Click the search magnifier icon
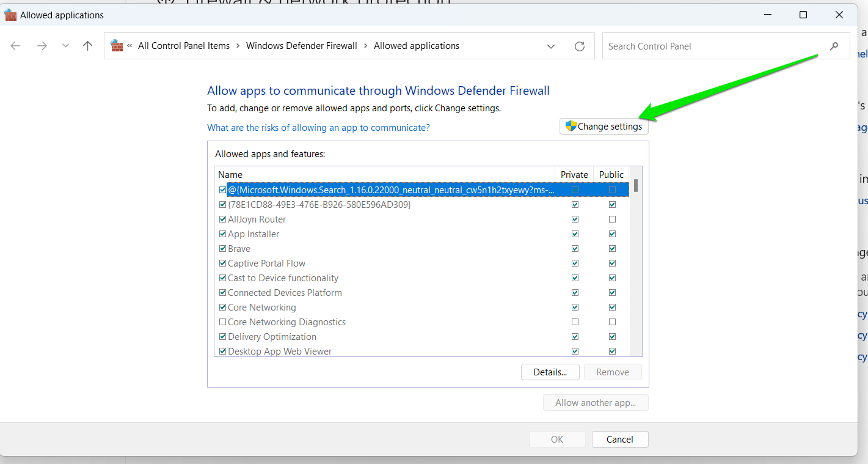The height and width of the screenshot is (464, 868). [834, 45]
